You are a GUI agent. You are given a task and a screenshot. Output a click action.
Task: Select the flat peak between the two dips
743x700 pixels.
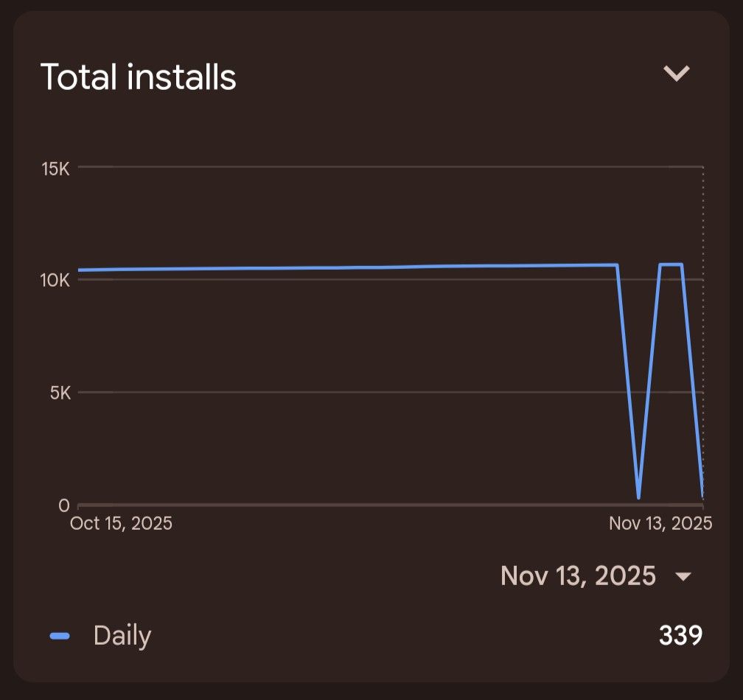(x=671, y=265)
